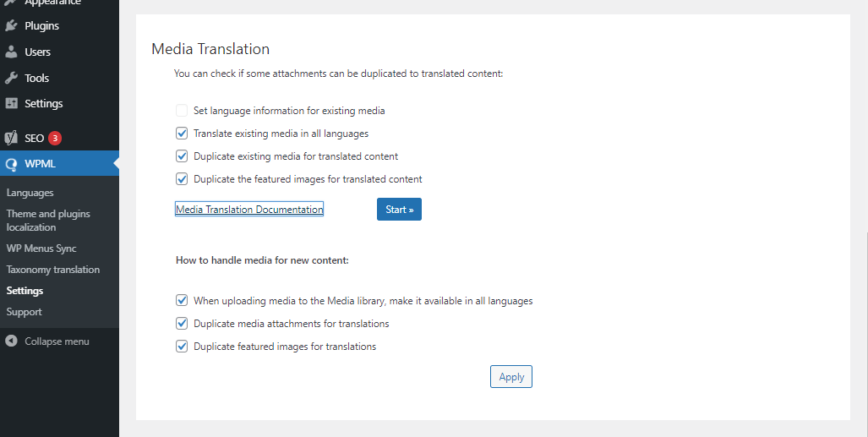Viewport: 868px width, 437px height.
Task: Click the Tools wrench icon
Action: 11,78
